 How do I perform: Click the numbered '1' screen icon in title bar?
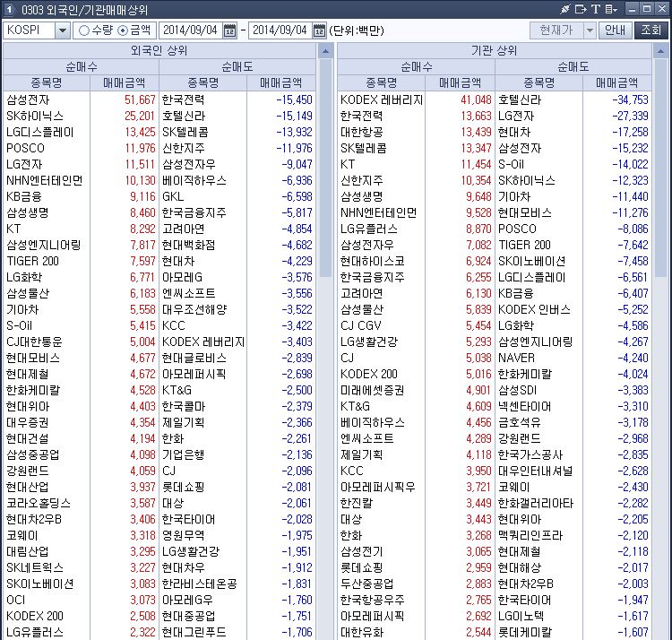9,9
